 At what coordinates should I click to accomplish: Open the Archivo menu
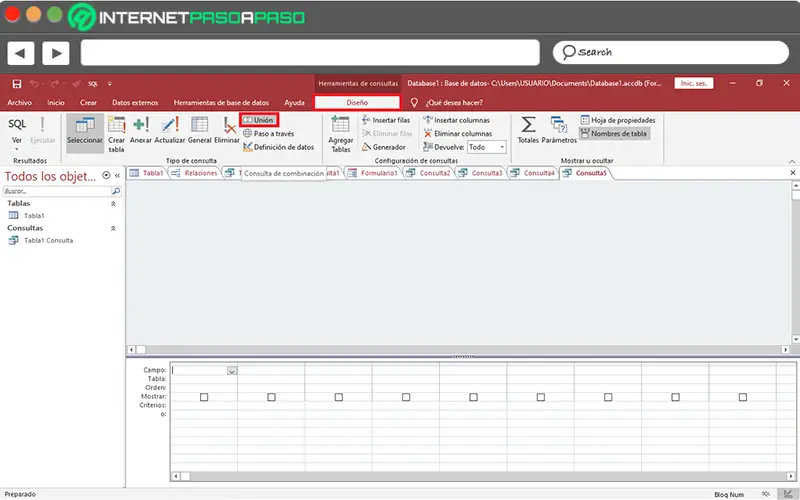pyautogui.click(x=19, y=103)
